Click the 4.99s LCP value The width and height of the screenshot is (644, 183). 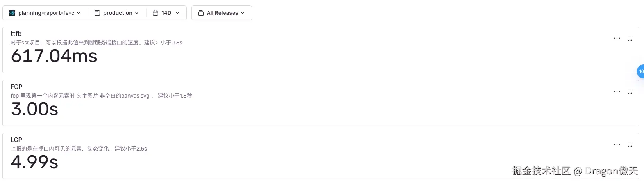point(34,162)
